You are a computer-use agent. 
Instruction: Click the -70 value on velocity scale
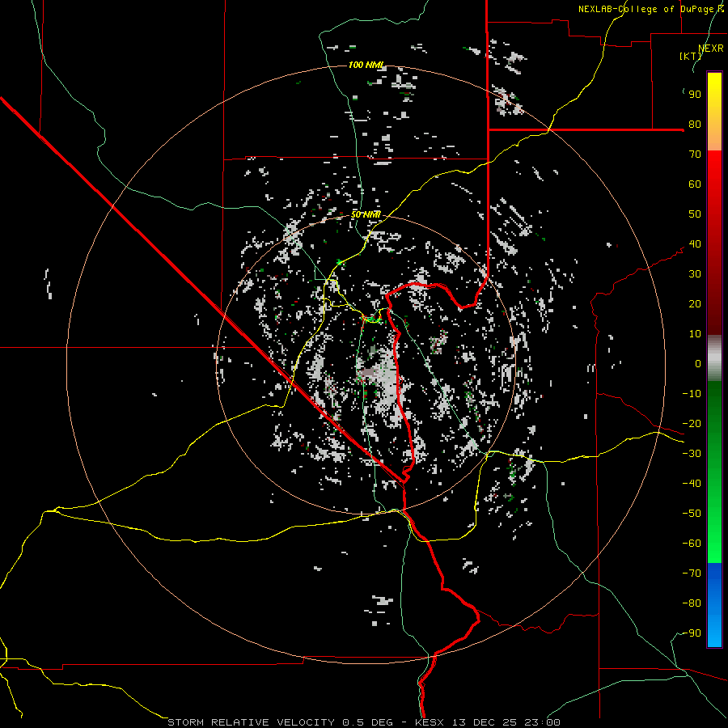coord(692,574)
